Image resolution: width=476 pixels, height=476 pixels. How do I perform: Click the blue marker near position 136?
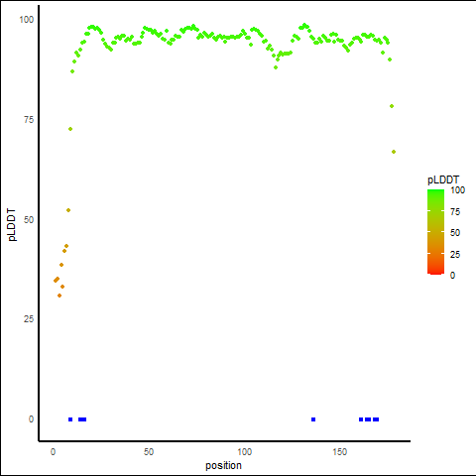[x=313, y=419]
